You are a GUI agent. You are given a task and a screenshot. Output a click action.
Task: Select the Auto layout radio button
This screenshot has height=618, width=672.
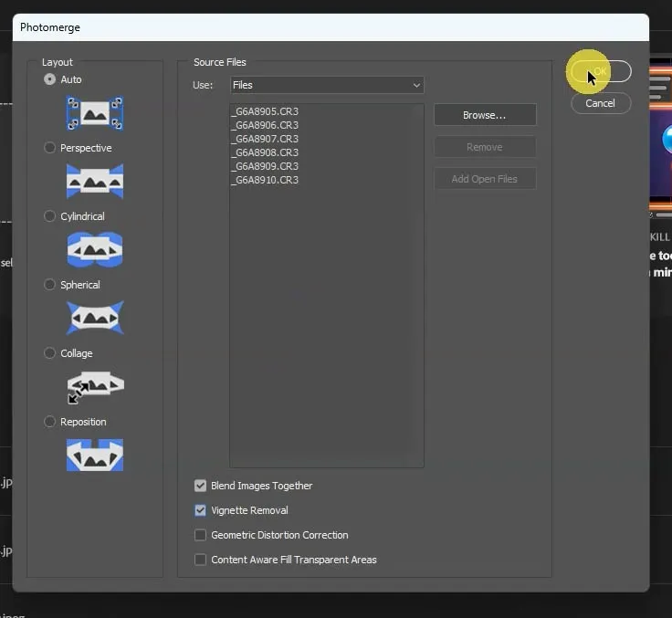49,79
